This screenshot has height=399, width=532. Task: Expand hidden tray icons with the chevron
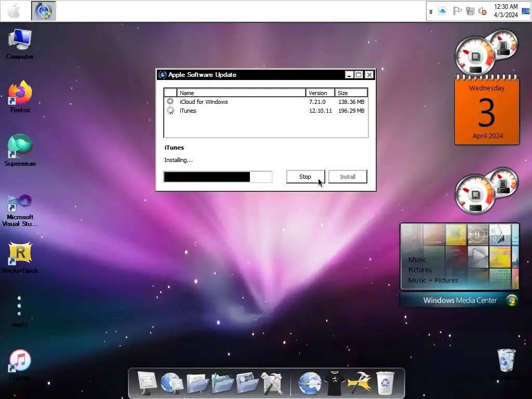tap(431, 11)
